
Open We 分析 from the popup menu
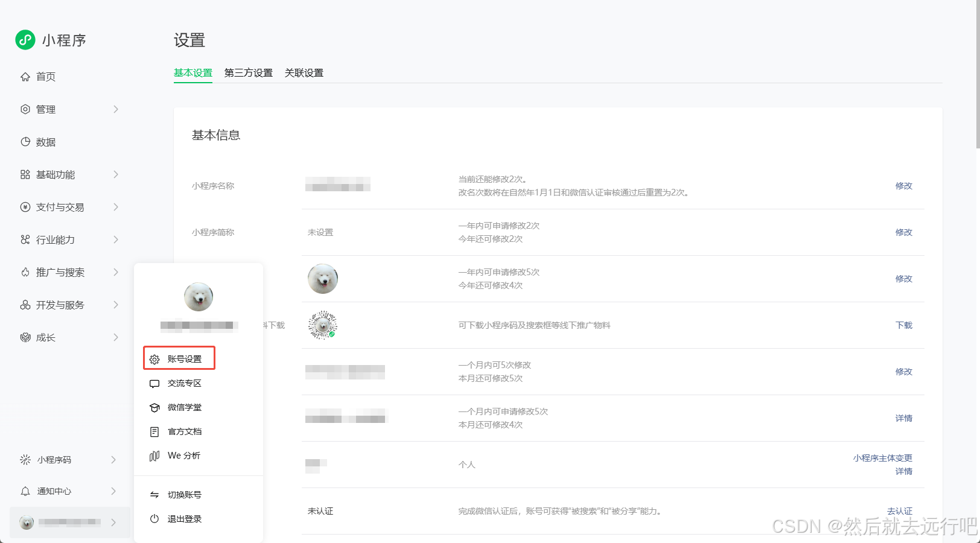coord(184,456)
